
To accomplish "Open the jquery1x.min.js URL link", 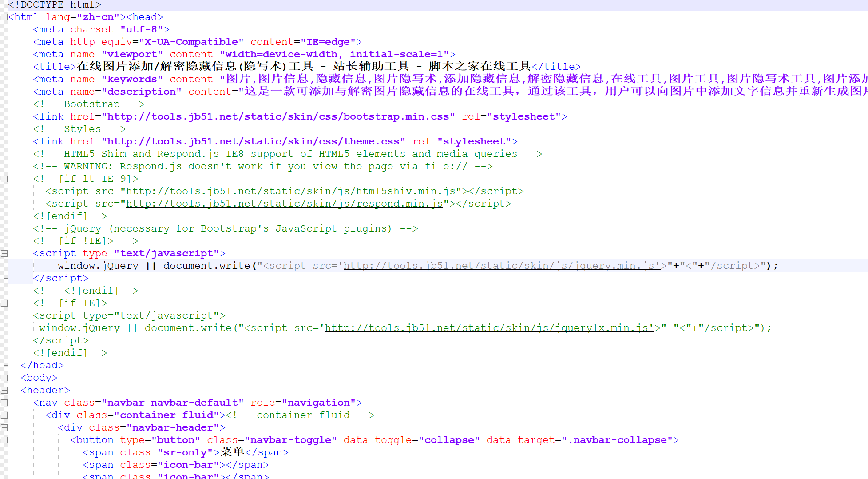I will pyautogui.click(x=490, y=328).
